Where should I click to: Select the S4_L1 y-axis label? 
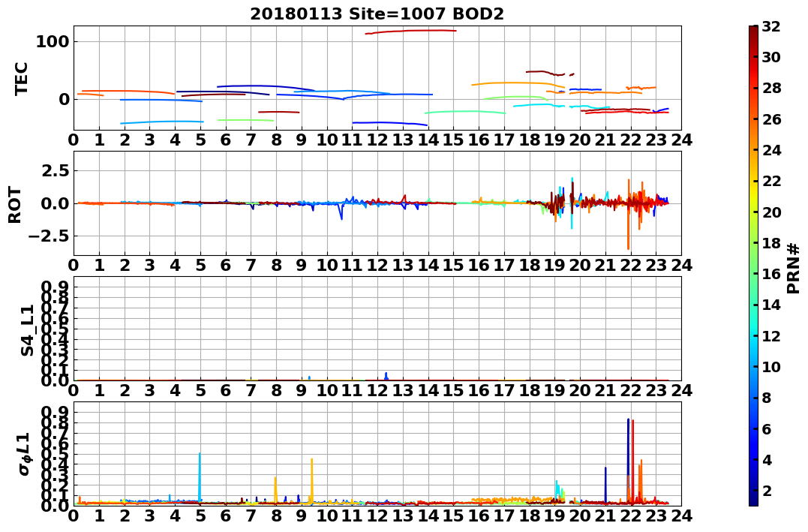click(x=27, y=330)
